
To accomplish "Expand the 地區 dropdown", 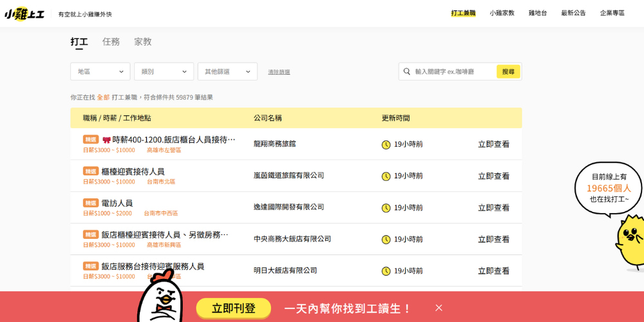I will [x=100, y=71].
